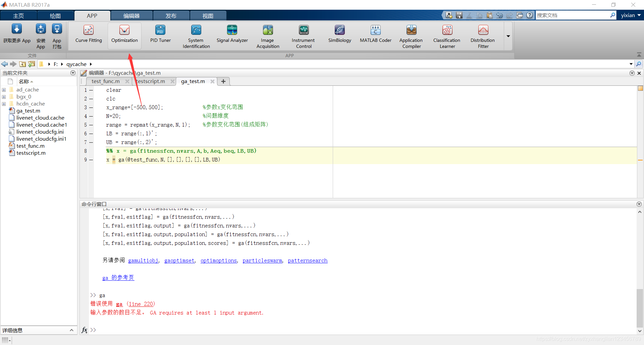
Task: Open the command window actions menu
Action: click(639, 204)
